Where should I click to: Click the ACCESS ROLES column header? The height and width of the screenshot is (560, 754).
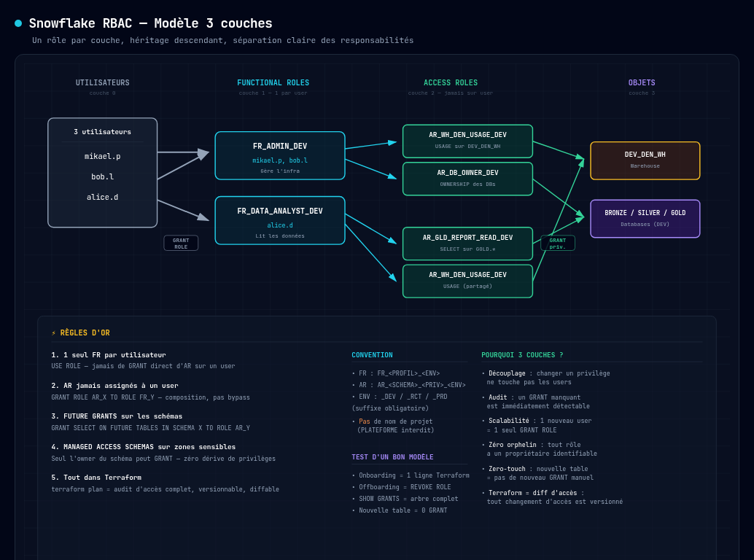[451, 82]
